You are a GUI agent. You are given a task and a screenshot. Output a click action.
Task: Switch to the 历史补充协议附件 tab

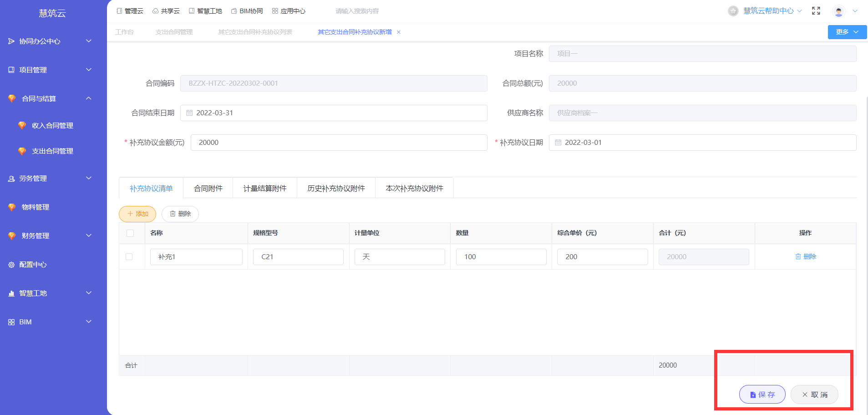[x=336, y=188]
